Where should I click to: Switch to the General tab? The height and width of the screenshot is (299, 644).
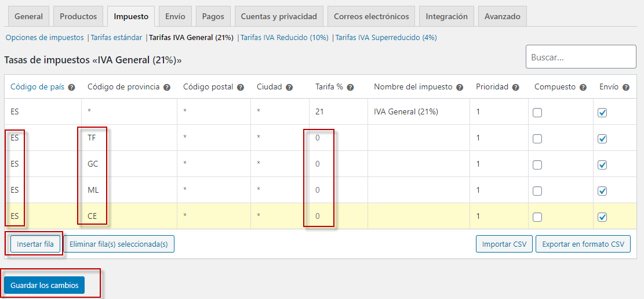29,16
